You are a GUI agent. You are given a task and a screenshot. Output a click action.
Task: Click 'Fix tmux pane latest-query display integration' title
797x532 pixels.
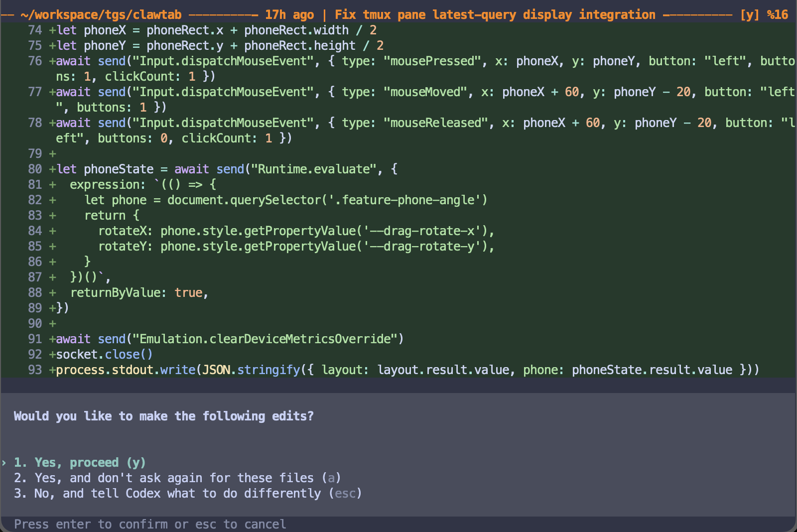pyautogui.click(x=495, y=15)
